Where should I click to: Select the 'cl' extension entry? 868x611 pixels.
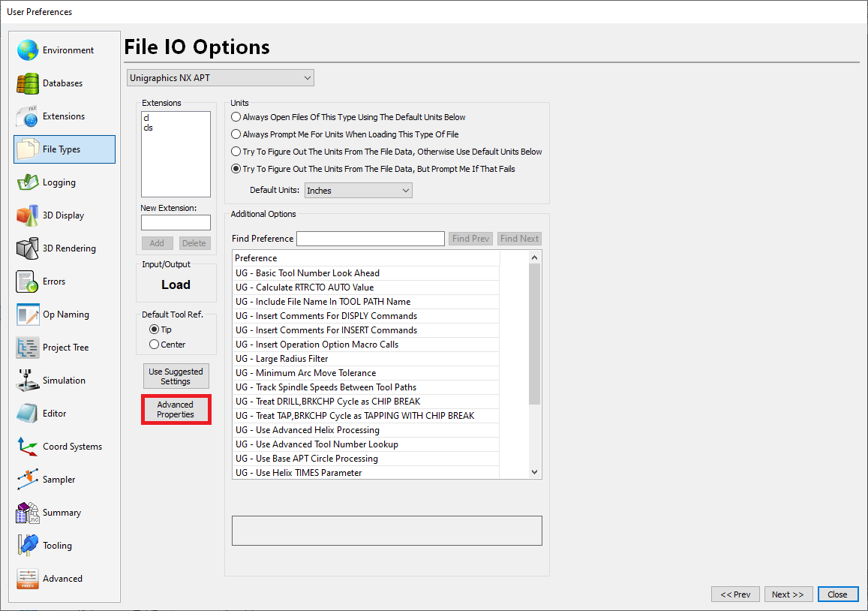146,117
